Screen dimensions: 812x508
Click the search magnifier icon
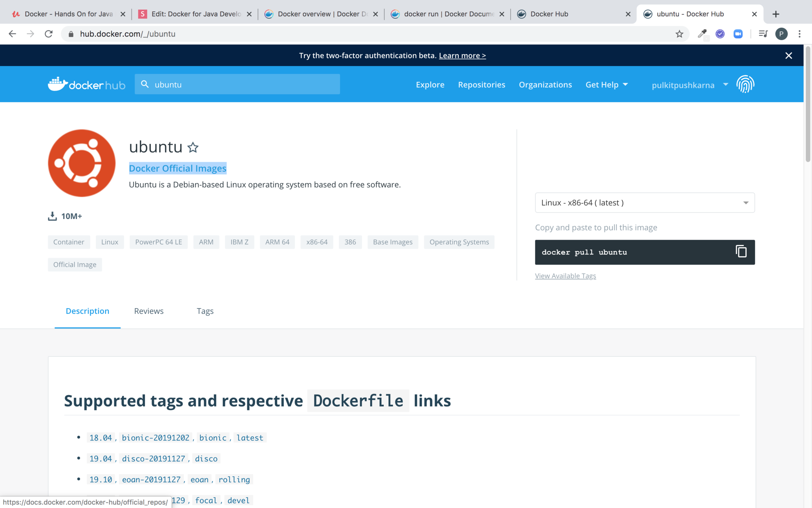(145, 84)
